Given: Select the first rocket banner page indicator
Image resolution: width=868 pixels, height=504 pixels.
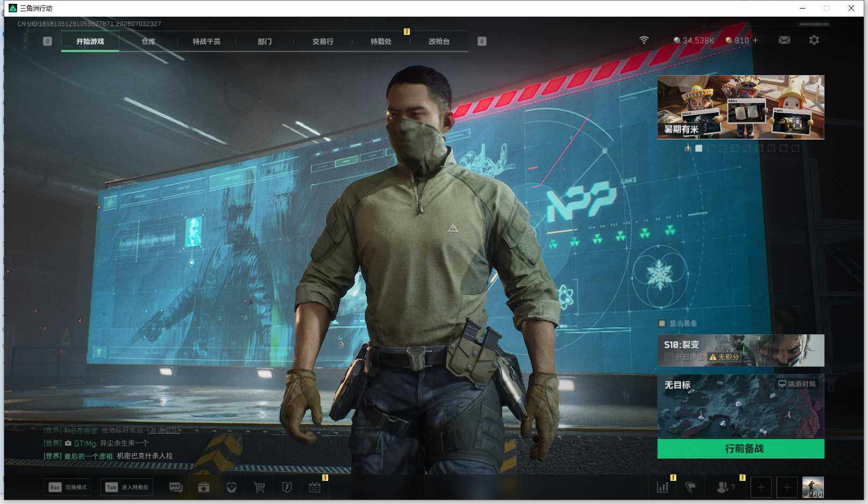Looking at the screenshot, I should tap(688, 148).
